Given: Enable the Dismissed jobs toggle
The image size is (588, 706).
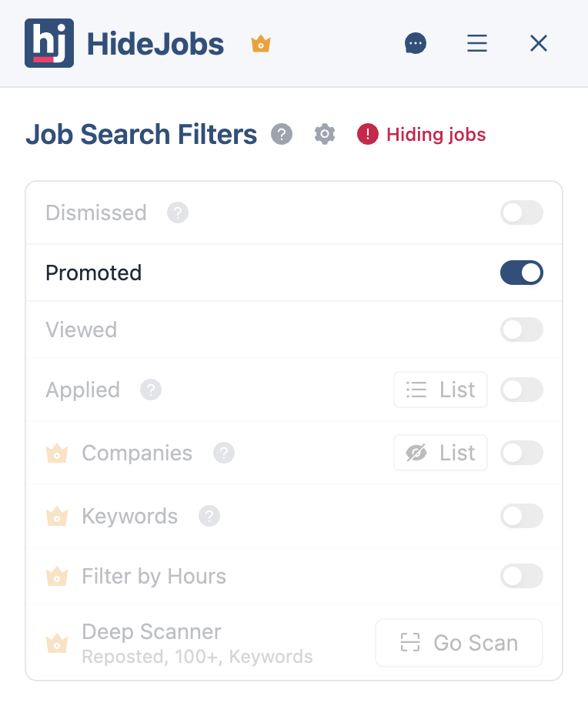Looking at the screenshot, I should (522, 212).
